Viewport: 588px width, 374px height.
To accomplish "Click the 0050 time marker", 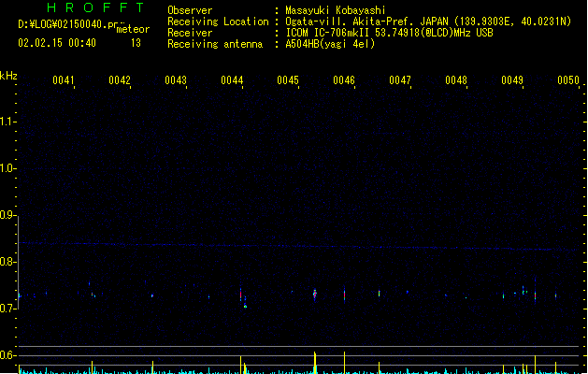I will pos(568,80).
